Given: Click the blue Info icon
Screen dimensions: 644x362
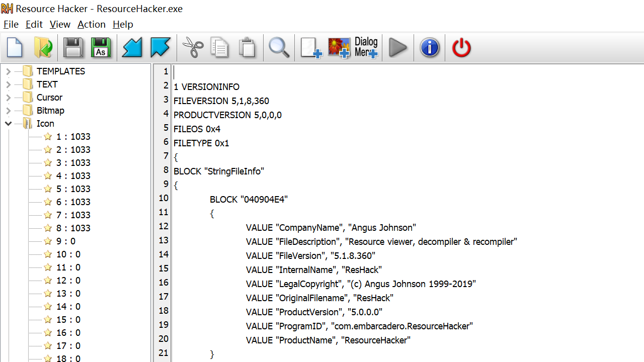Looking at the screenshot, I should tap(430, 48).
